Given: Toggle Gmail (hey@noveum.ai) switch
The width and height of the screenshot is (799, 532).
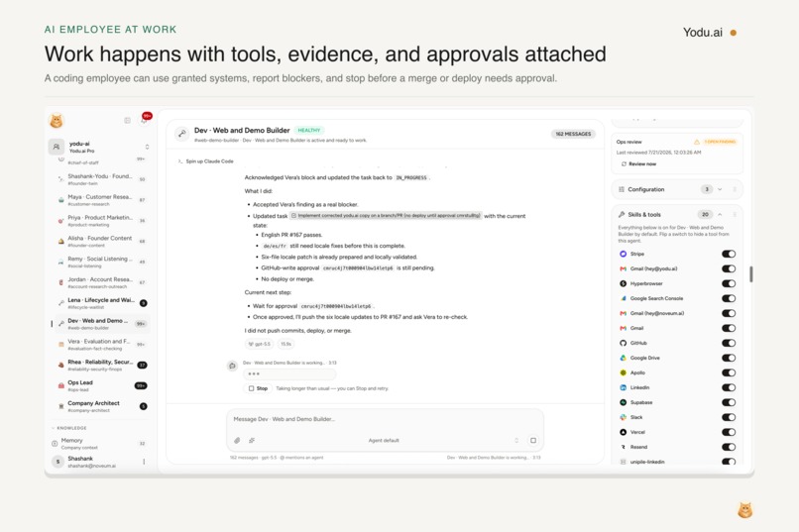Looking at the screenshot, I should [x=729, y=313].
